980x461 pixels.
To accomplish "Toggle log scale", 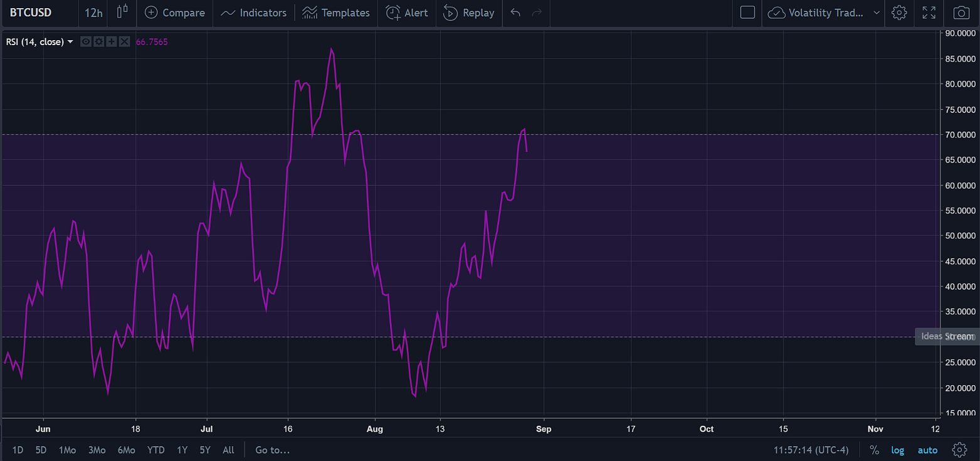I will pos(898,450).
